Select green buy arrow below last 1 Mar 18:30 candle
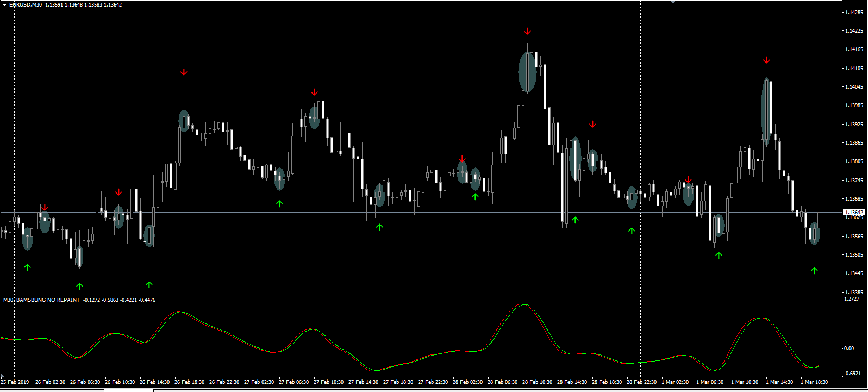The image size is (868, 392). point(814,270)
